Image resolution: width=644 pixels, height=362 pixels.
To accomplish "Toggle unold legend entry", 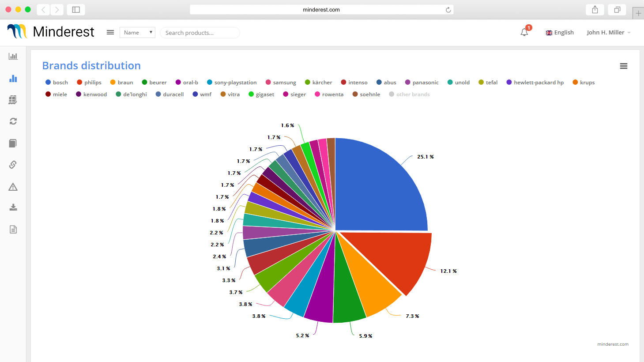I will 459,83.
